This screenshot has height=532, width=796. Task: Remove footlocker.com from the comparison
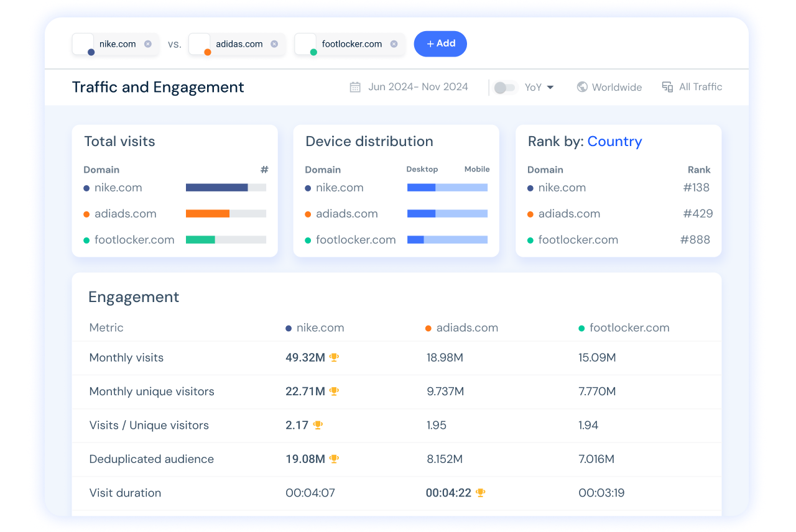394,44
